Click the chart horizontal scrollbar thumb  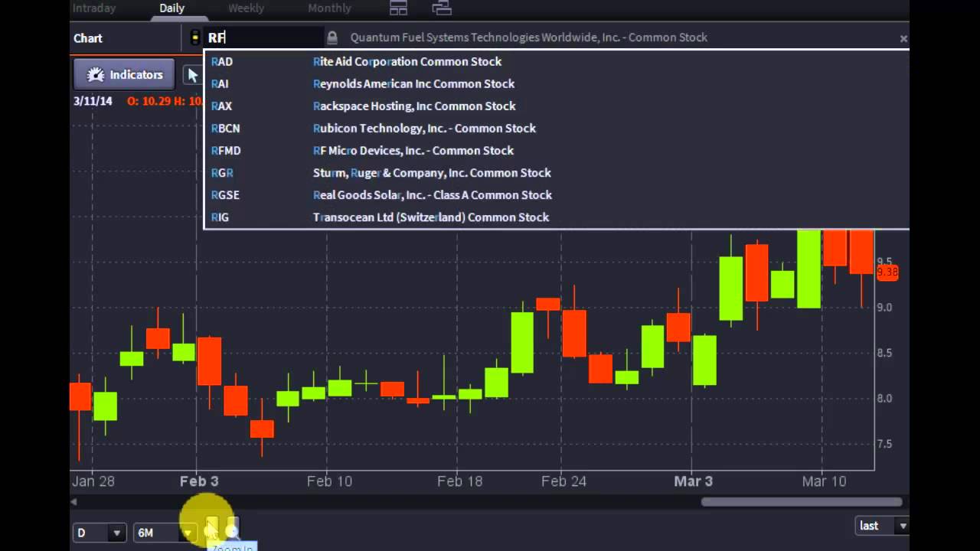[802, 502]
